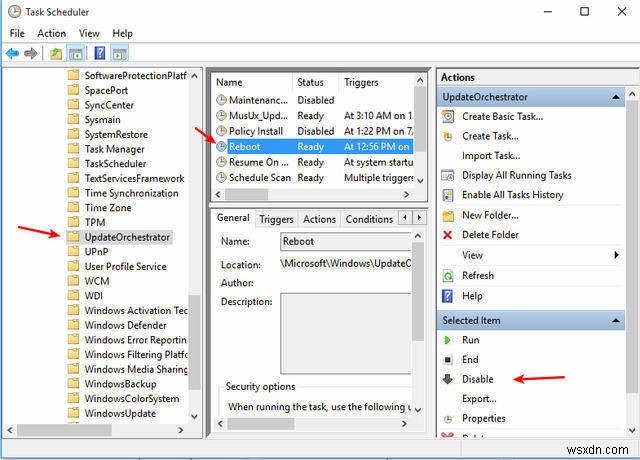Click the Enable All Tasks History icon
Viewport: 640px width, 460px height.
coord(448,195)
